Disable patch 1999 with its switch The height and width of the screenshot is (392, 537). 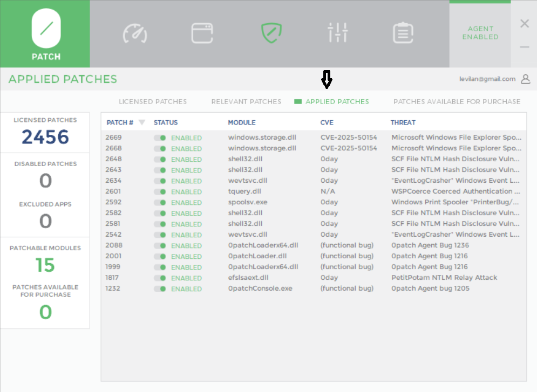[160, 267]
